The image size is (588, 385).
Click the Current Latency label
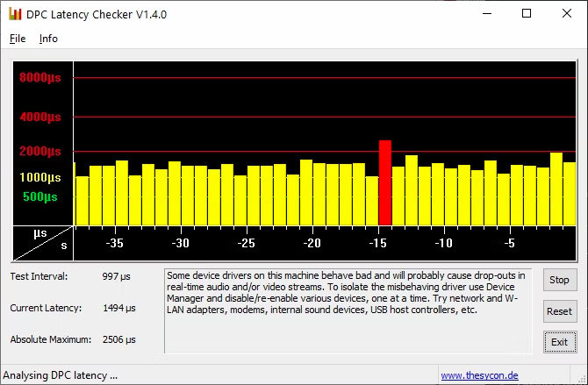pyautogui.click(x=46, y=308)
